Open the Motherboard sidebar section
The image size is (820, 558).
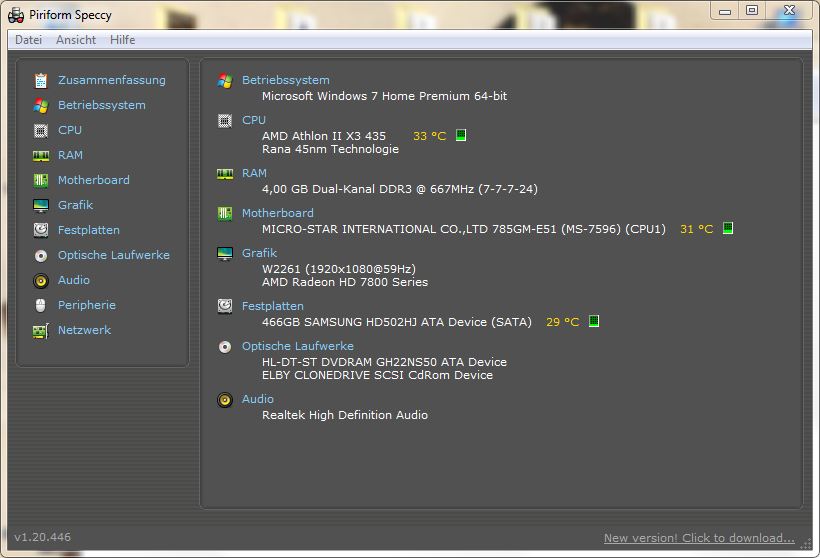[x=94, y=180]
